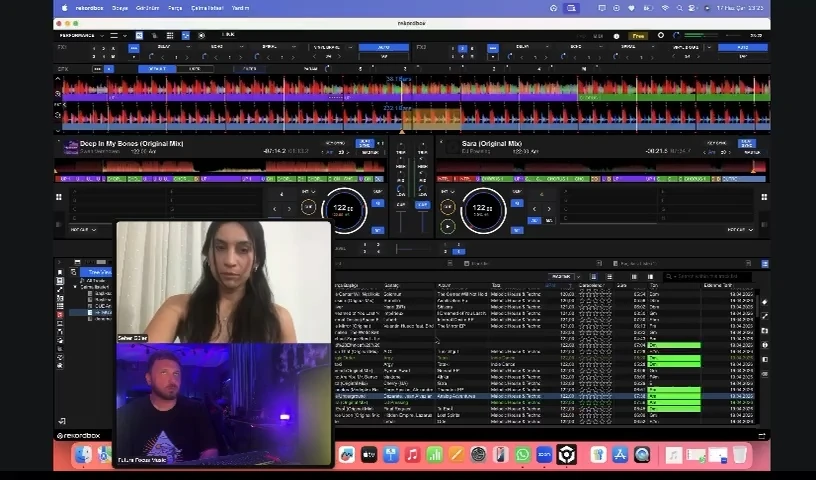Open the Parça menu

click(x=175, y=8)
